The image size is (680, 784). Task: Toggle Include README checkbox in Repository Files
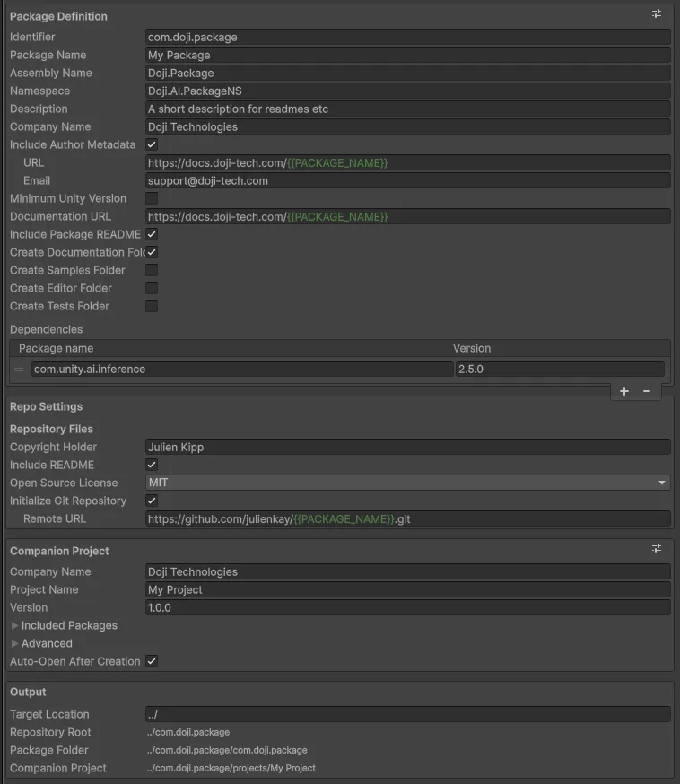(x=152, y=465)
